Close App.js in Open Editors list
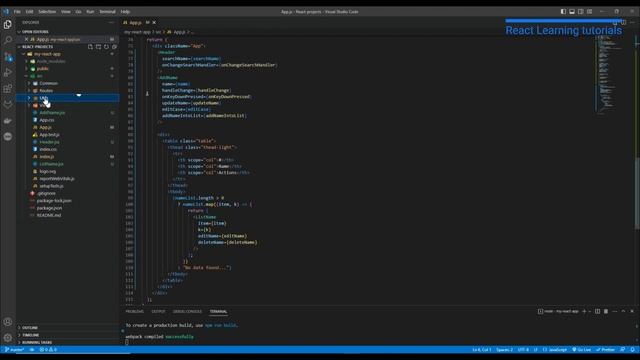Viewport: 640px width, 360px height. coord(26,39)
